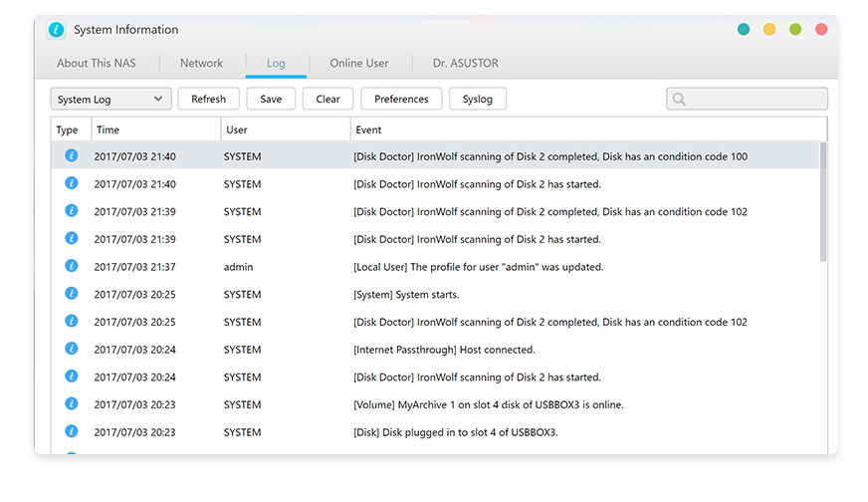The width and height of the screenshot is (868, 502).
Task: Select the event text ending 'condition code 100'
Action: pyautogui.click(x=550, y=156)
